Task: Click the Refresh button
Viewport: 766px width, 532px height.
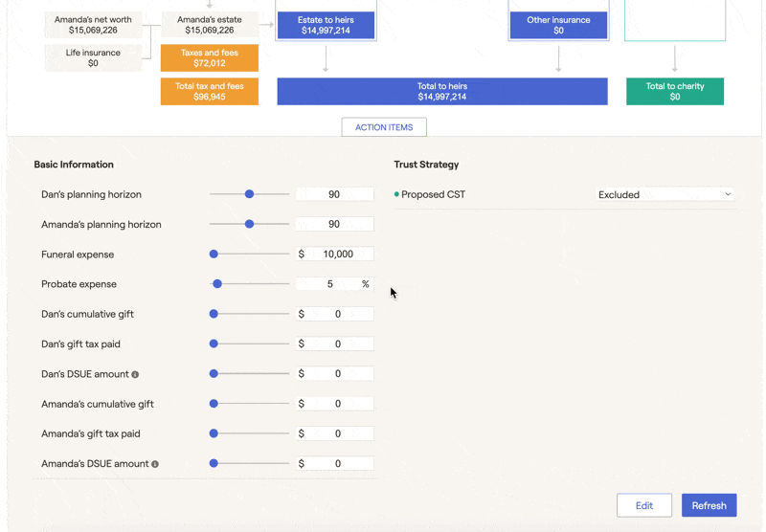Action: [x=709, y=505]
